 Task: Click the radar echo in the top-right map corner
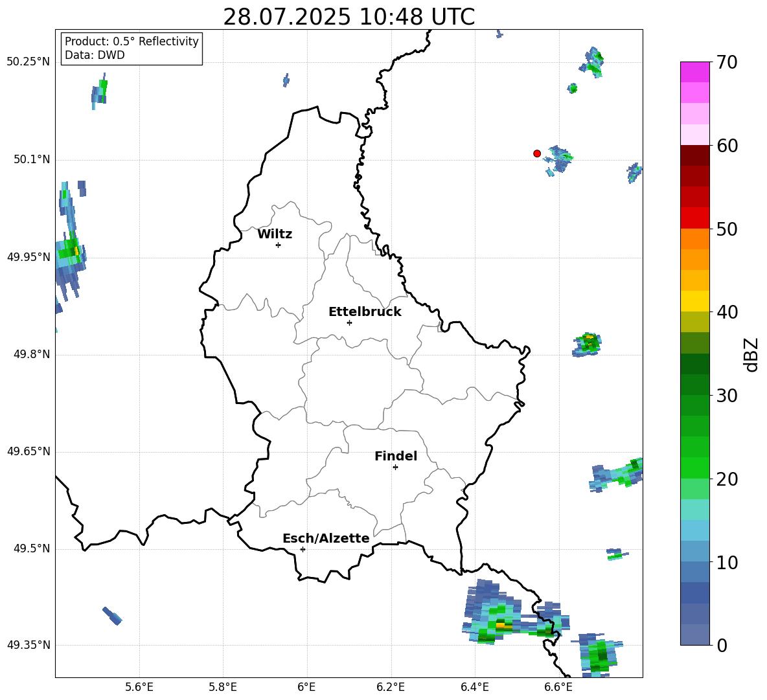592,63
